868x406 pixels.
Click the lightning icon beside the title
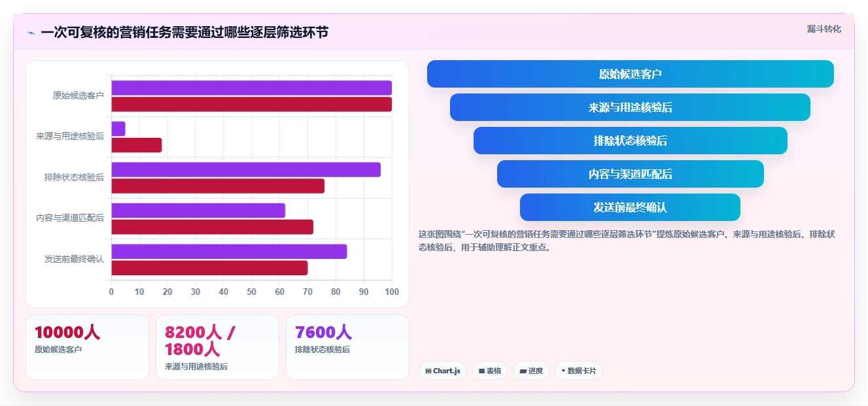point(31,33)
